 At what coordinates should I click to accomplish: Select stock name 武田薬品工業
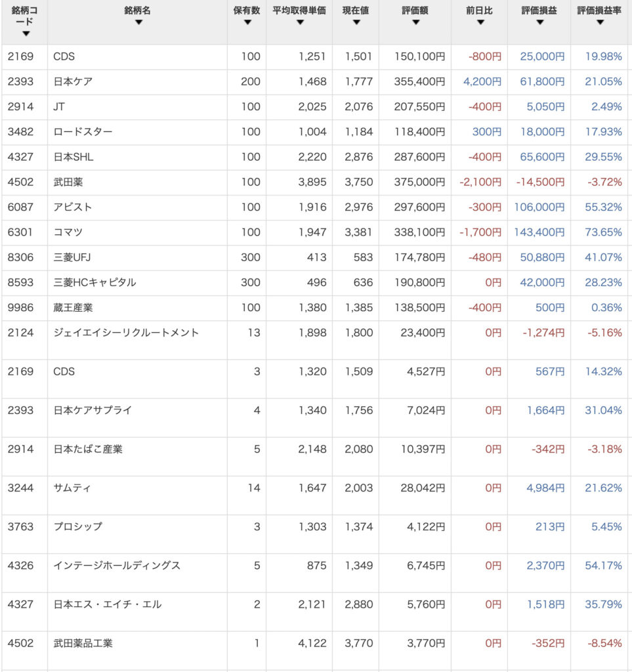(83, 643)
